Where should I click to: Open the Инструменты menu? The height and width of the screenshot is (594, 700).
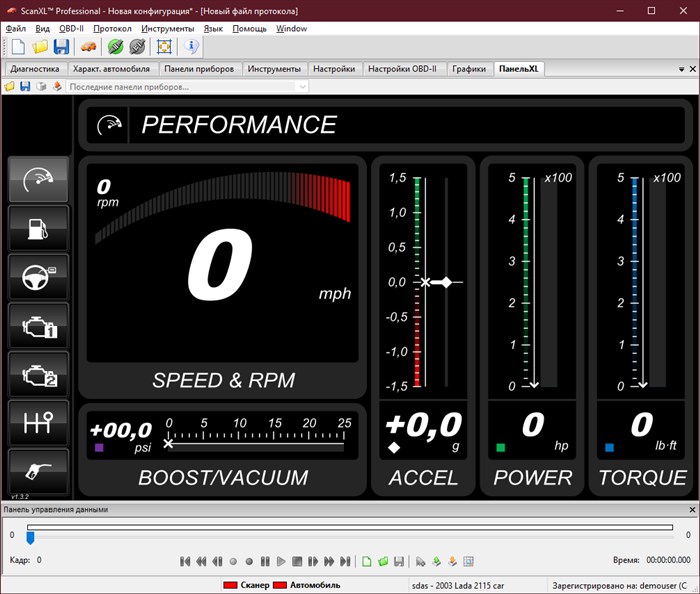click(x=168, y=29)
